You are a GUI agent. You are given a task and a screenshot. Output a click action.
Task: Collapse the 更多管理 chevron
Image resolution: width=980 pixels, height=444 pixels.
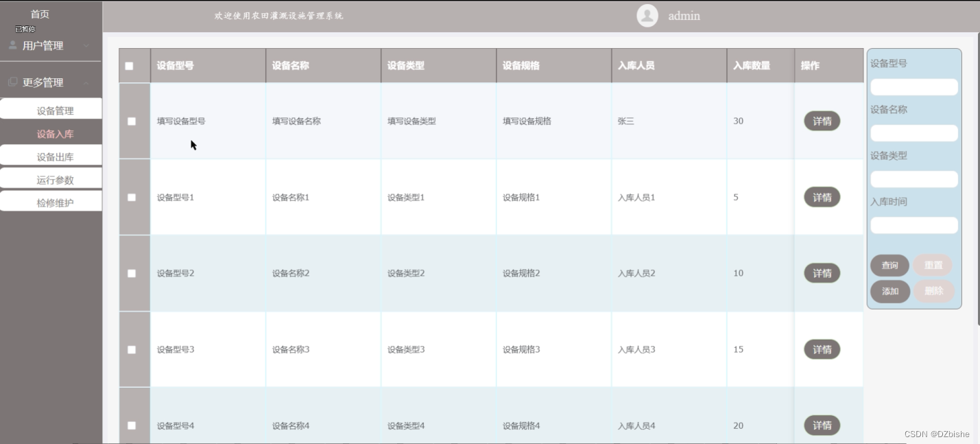pyautogui.click(x=86, y=83)
